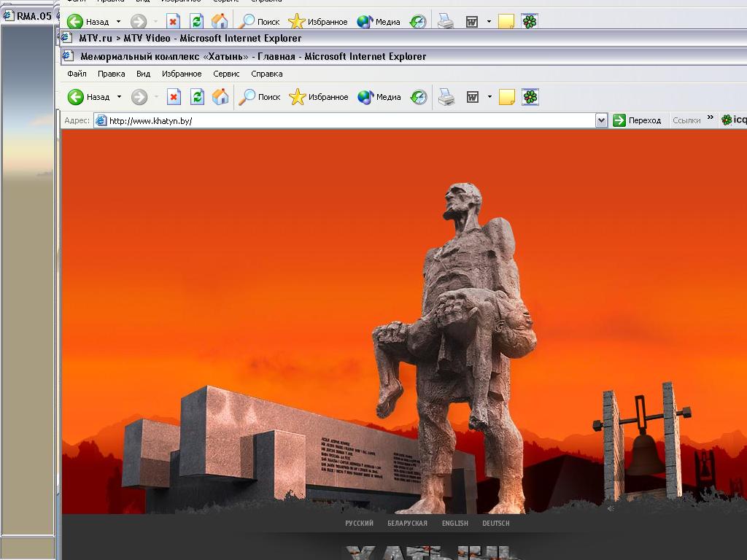The image size is (747, 560).
Task: Click Переход (Go) button
Action: click(638, 120)
